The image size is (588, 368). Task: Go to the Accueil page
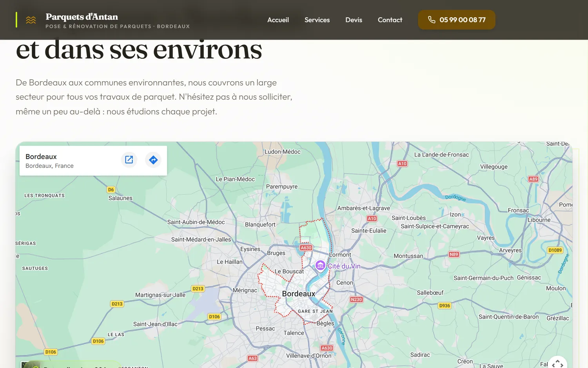click(278, 20)
